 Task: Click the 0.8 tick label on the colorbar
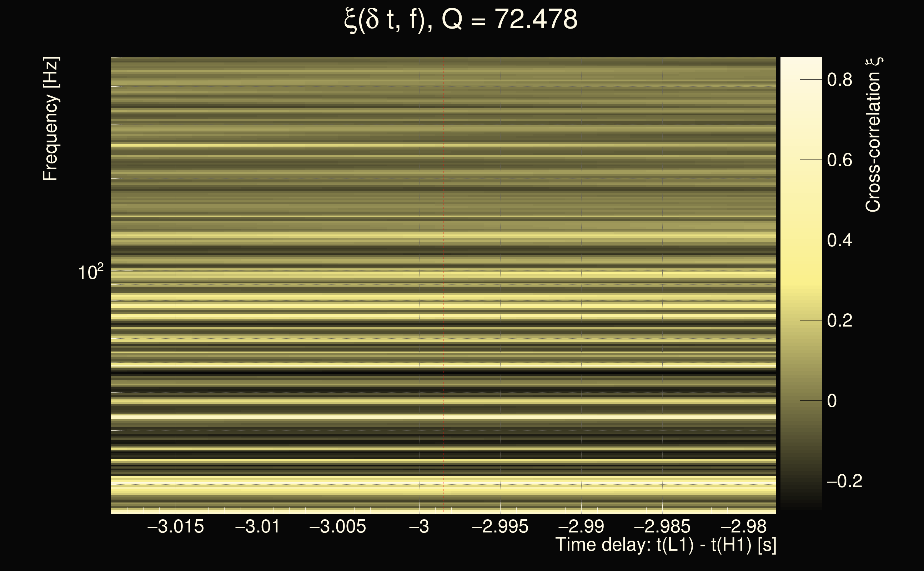coord(839,80)
